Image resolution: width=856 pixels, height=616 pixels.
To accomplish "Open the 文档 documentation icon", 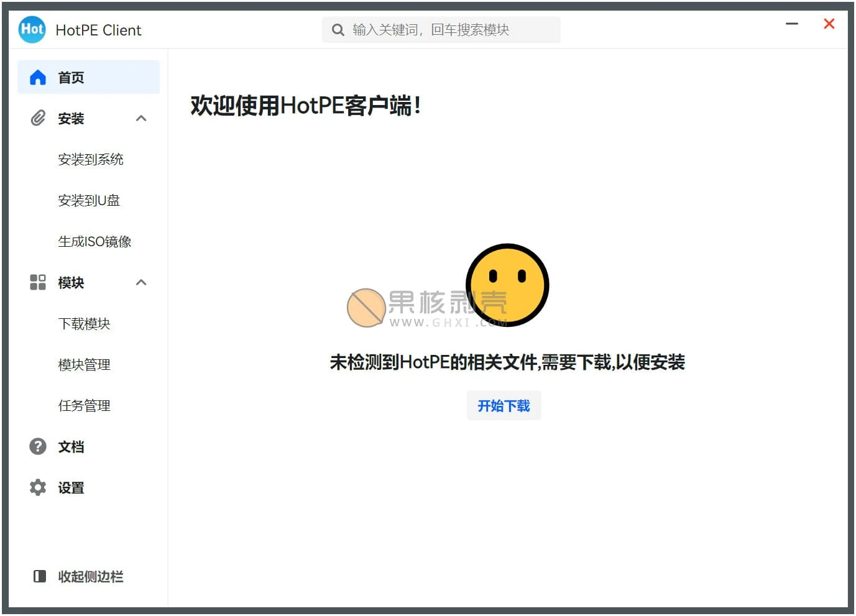I will click(x=38, y=446).
